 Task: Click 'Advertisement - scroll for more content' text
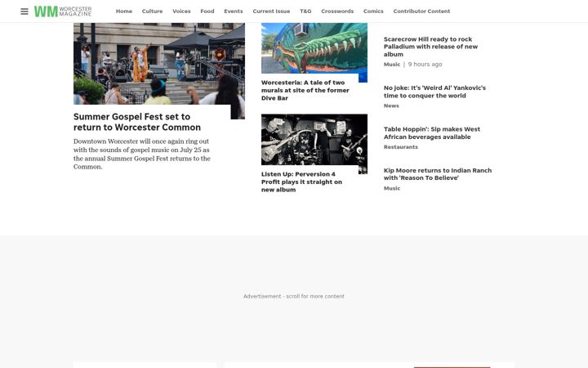[294, 296]
